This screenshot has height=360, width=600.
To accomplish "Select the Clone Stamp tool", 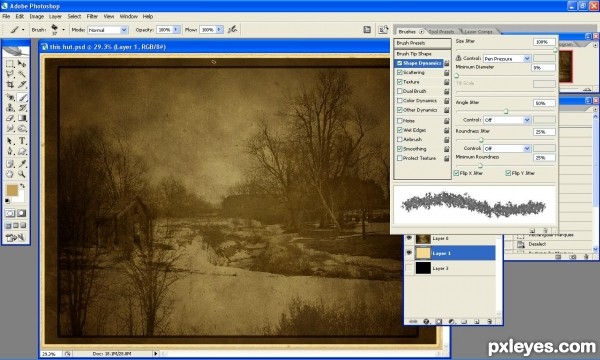I will [x=10, y=108].
